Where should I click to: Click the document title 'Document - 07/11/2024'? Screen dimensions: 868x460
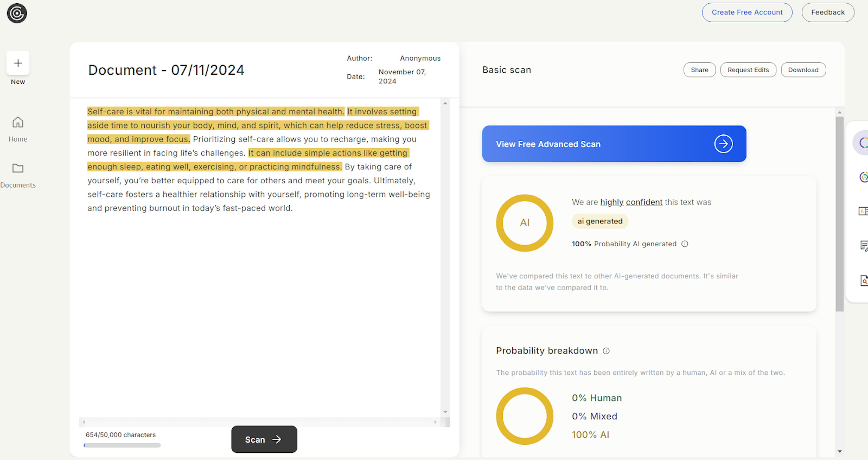(x=166, y=70)
